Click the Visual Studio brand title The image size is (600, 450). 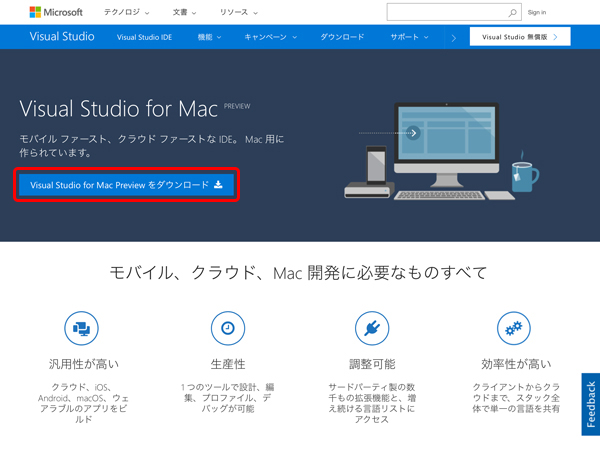62,36
